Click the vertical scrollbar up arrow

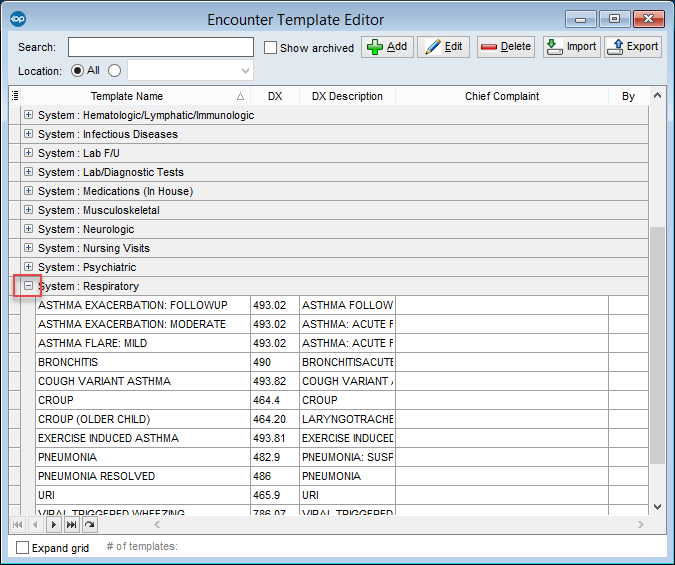click(657, 95)
